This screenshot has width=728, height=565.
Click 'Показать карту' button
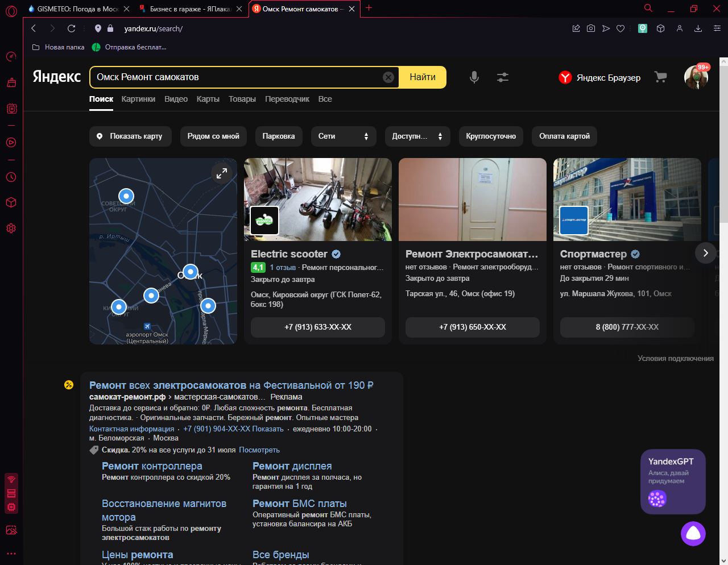click(x=130, y=136)
